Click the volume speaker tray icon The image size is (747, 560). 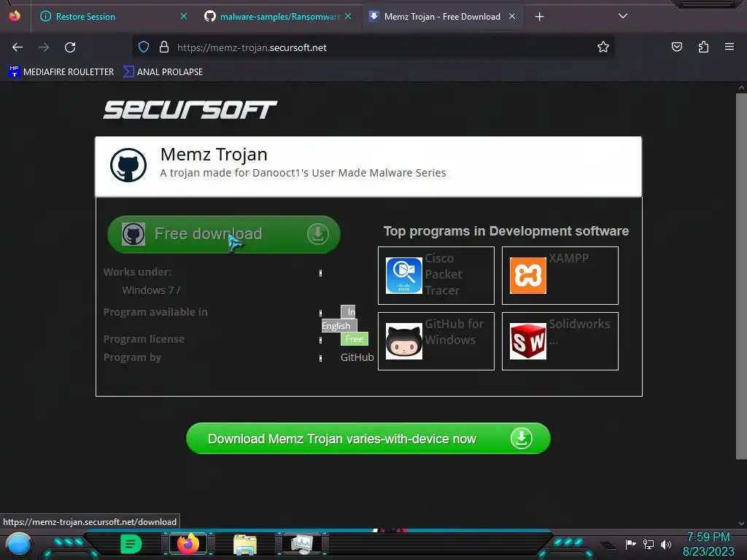point(666,544)
